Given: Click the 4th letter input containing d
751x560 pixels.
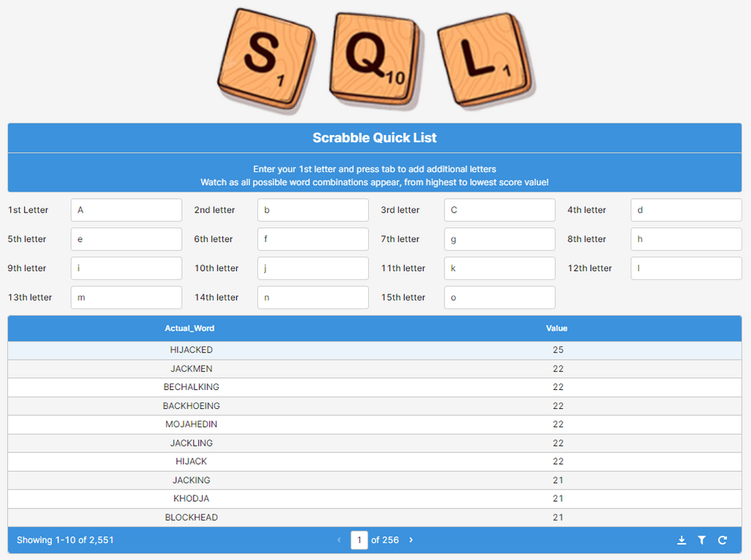Looking at the screenshot, I should pos(686,210).
